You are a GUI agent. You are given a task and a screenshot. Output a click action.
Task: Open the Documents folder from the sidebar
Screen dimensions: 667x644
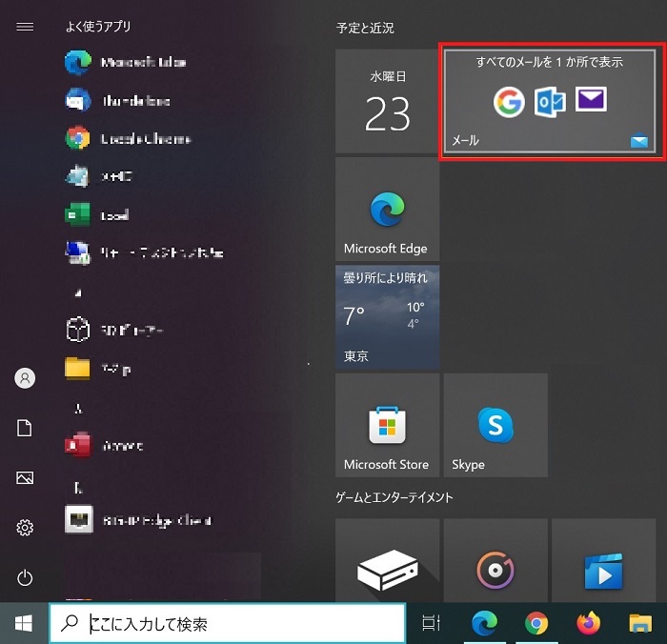pos(26,429)
